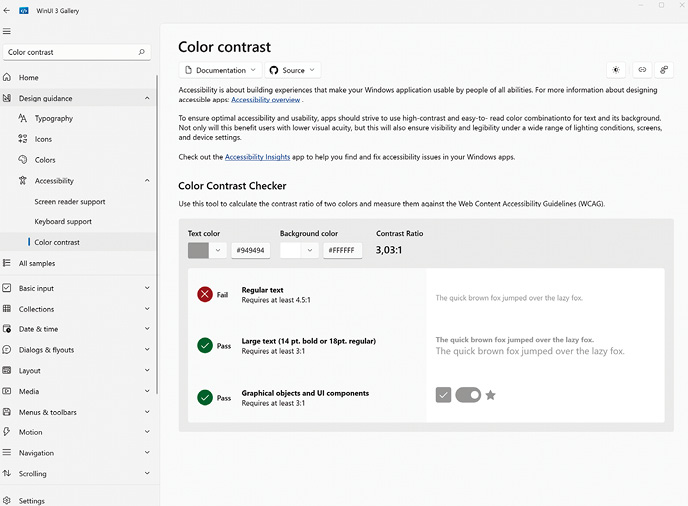Open the hamburger navigation menu
The image size is (688, 506).
pyautogui.click(x=7, y=31)
